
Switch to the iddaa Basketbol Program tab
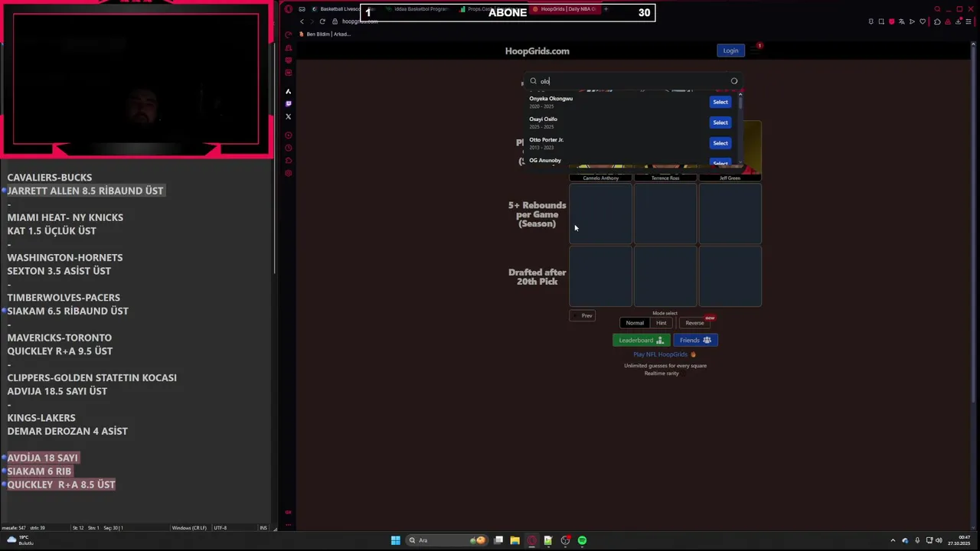[x=419, y=9]
